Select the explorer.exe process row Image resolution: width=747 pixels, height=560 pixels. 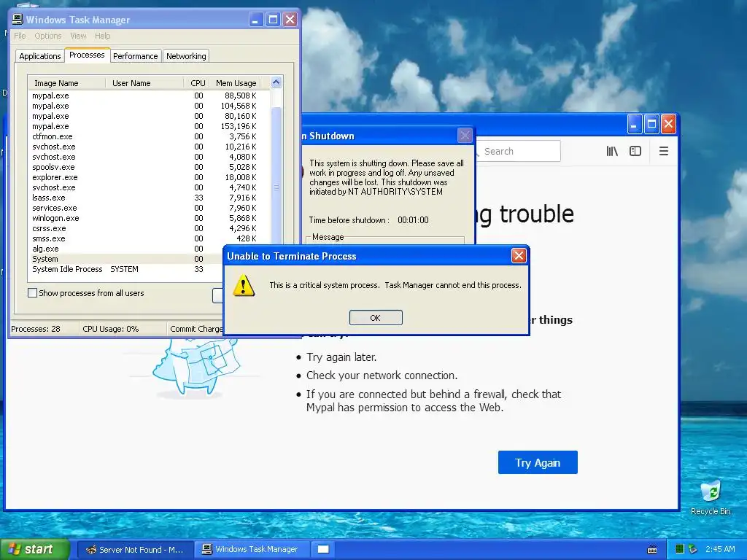point(148,177)
